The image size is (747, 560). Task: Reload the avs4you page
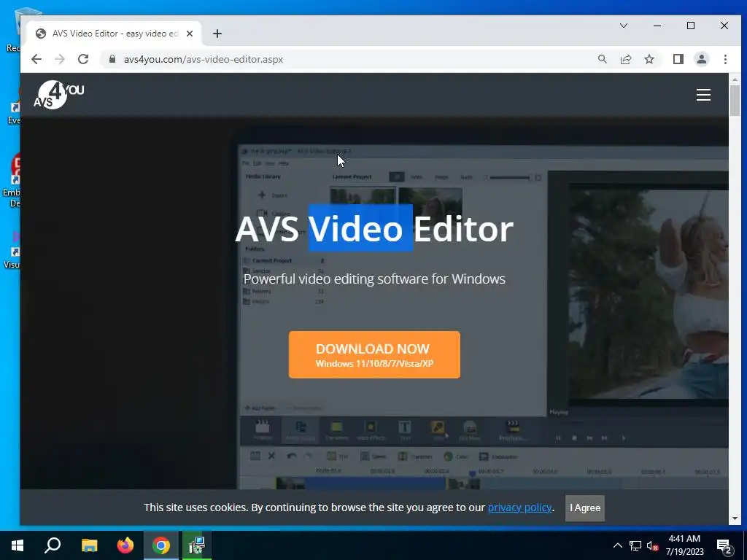pyautogui.click(x=83, y=59)
